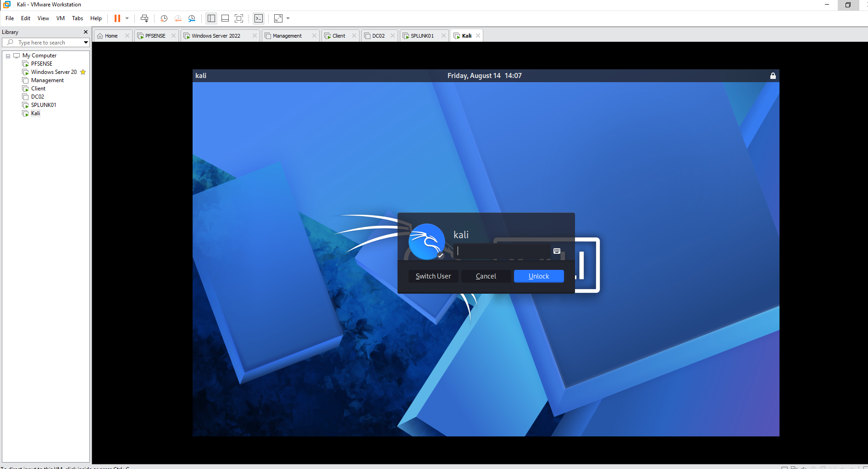Screen dimensions: 868x469
Task: Select Client in the library tree
Action: tap(38, 89)
